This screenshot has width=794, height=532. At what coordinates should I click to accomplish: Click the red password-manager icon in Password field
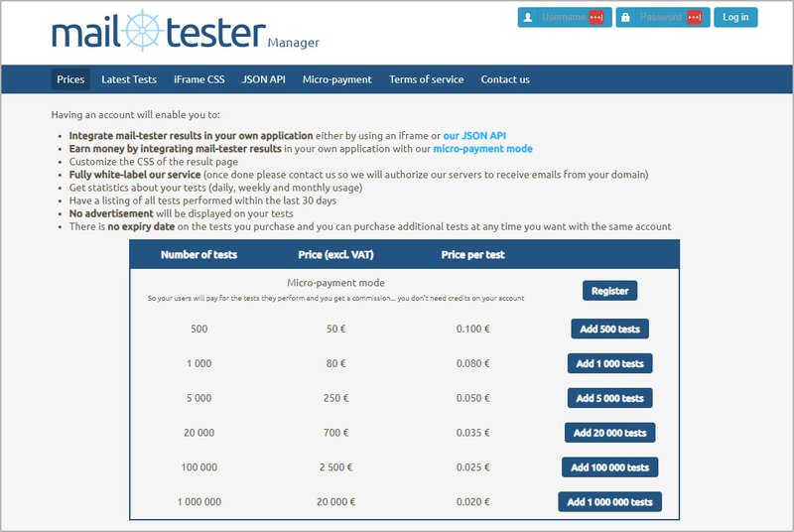pyautogui.click(x=694, y=17)
